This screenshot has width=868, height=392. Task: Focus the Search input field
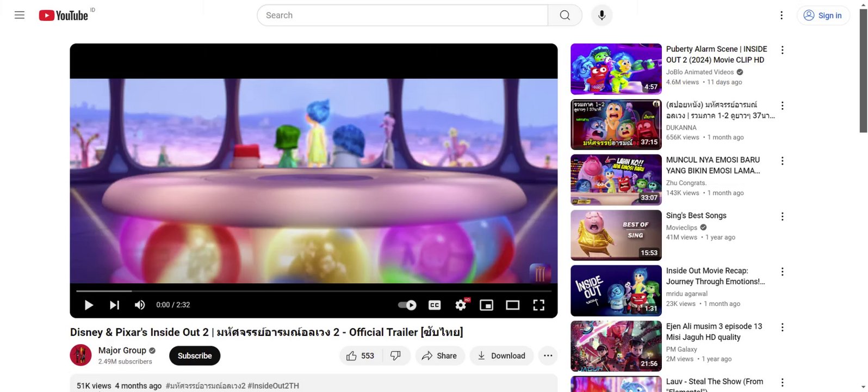coord(402,15)
